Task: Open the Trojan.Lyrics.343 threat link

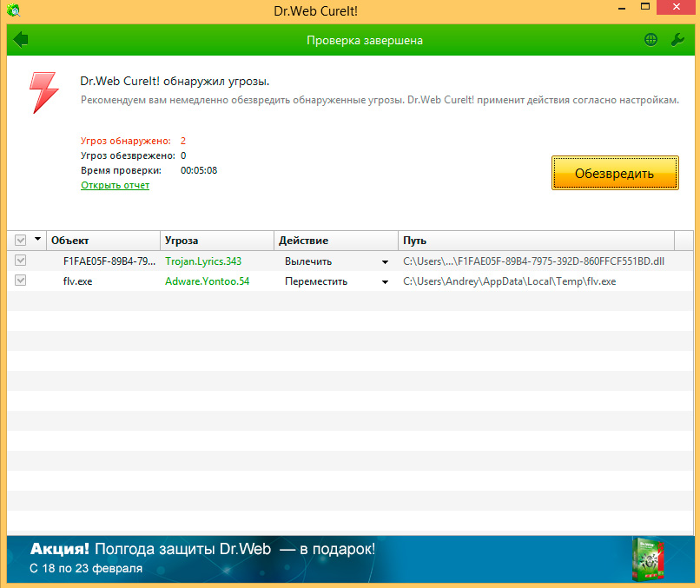Action: pos(203,261)
